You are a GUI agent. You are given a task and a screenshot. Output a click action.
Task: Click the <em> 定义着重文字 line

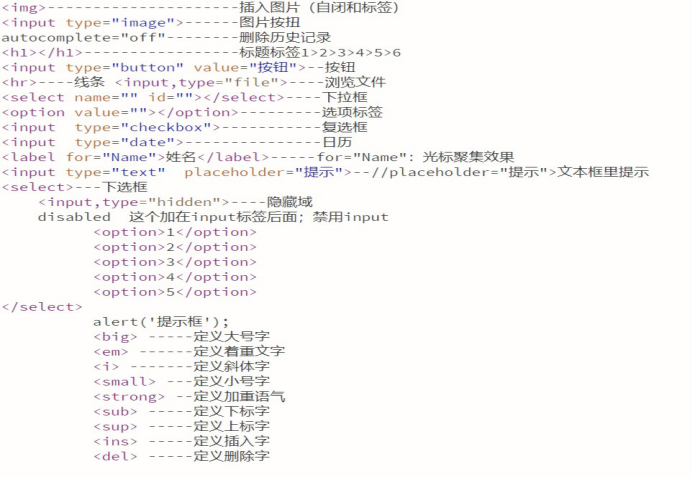189,352
